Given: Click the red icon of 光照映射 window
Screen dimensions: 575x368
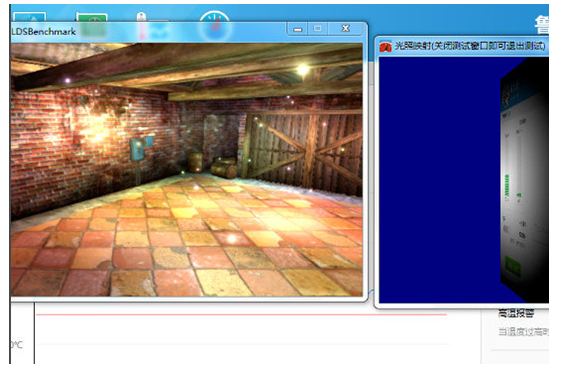Looking at the screenshot, I should (385, 47).
